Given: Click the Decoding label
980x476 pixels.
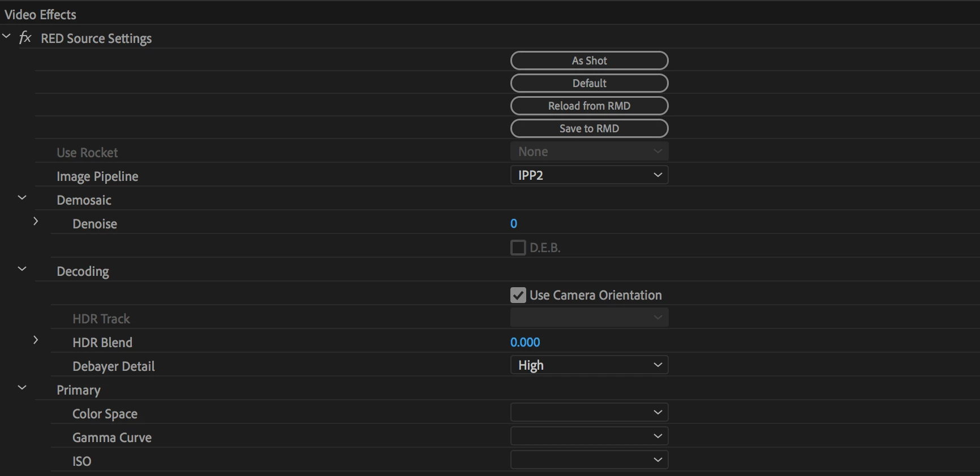Looking at the screenshot, I should pos(83,271).
